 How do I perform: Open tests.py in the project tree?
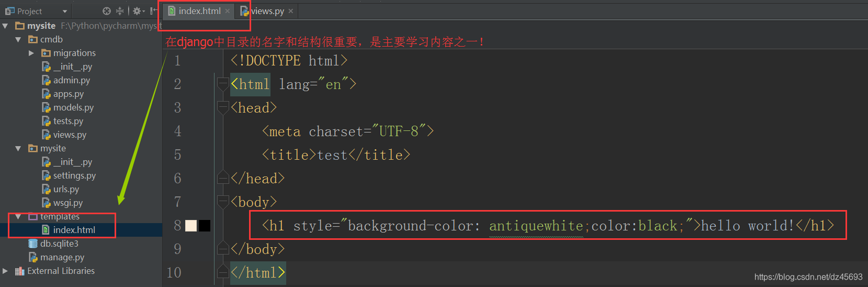click(x=68, y=121)
